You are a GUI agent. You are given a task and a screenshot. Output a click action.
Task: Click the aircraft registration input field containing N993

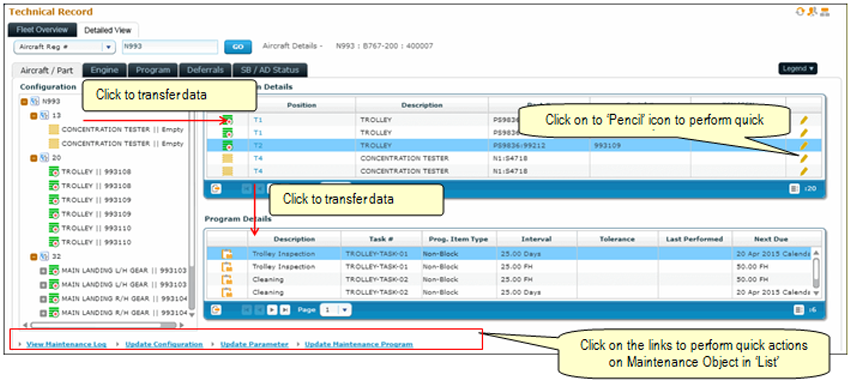pos(170,47)
